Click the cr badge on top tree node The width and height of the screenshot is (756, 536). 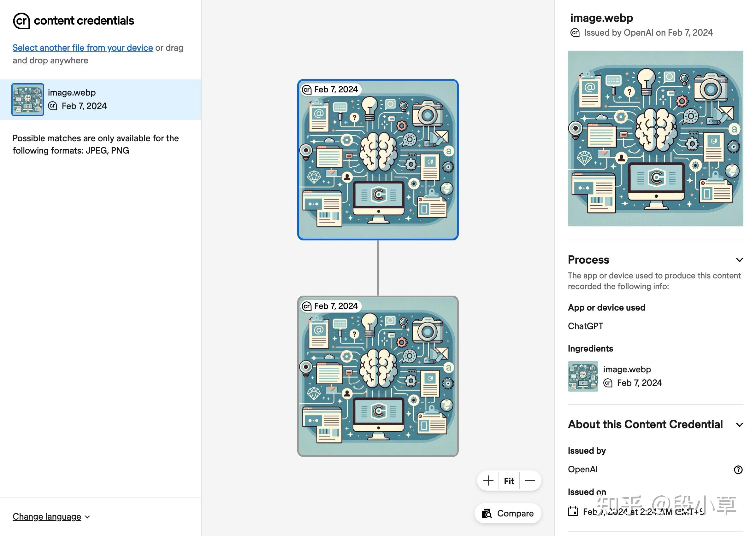point(307,90)
